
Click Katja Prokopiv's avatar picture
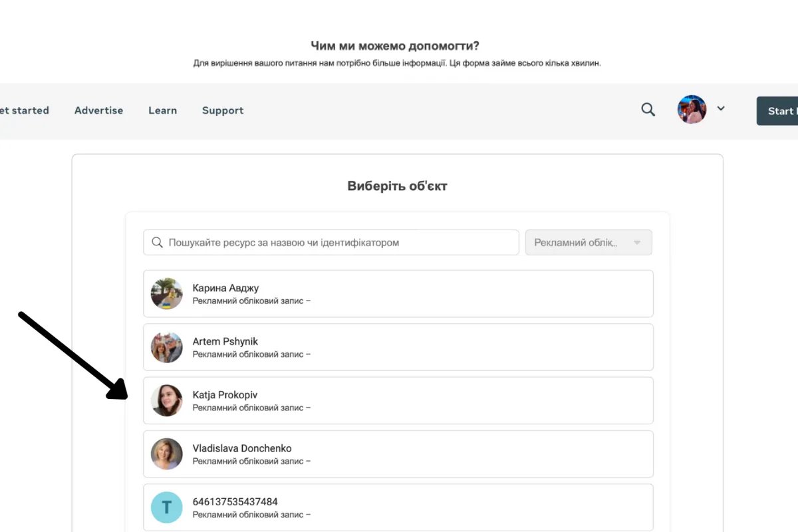coord(166,400)
